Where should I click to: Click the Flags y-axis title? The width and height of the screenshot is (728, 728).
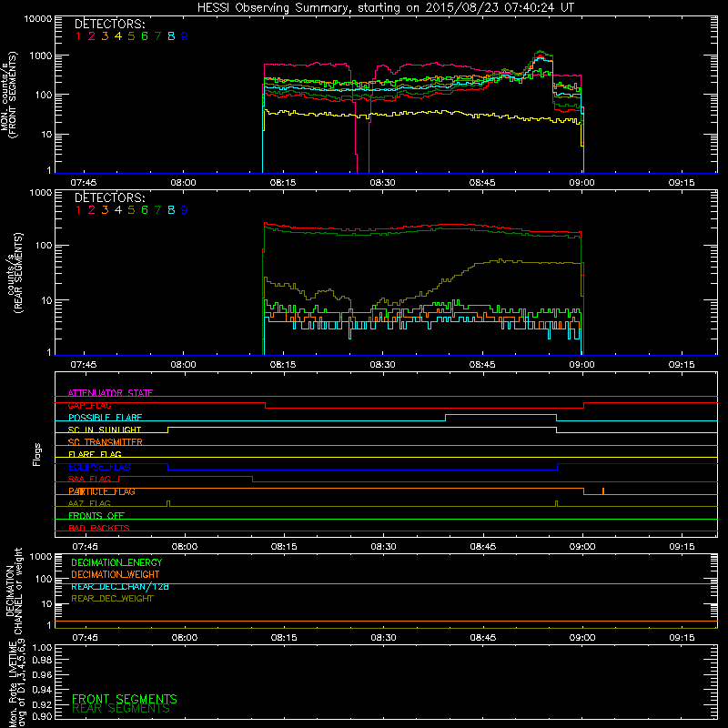pyautogui.click(x=37, y=454)
